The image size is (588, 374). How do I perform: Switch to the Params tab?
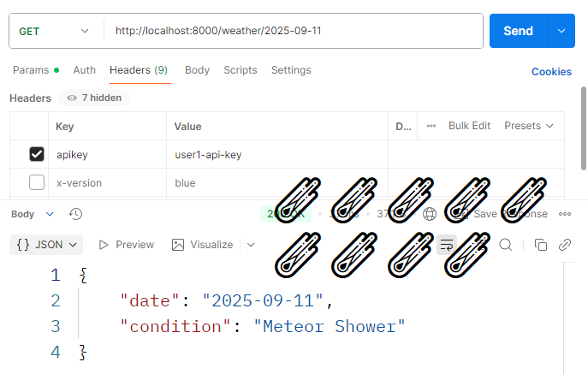click(x=31, y=70)
